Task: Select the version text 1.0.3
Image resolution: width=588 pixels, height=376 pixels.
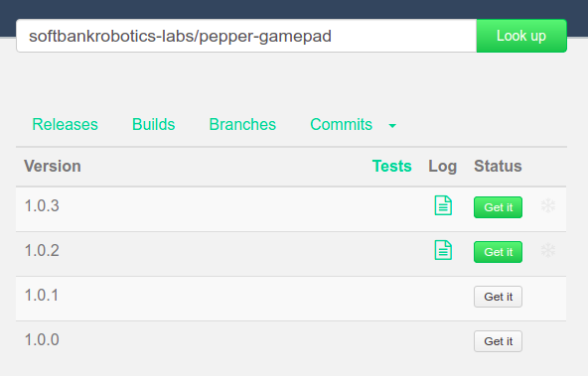Action: [42, 205]
